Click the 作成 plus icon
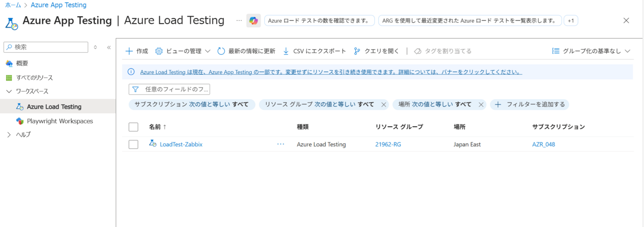This screenshot has height=227, width=644. tap(129, 51)
